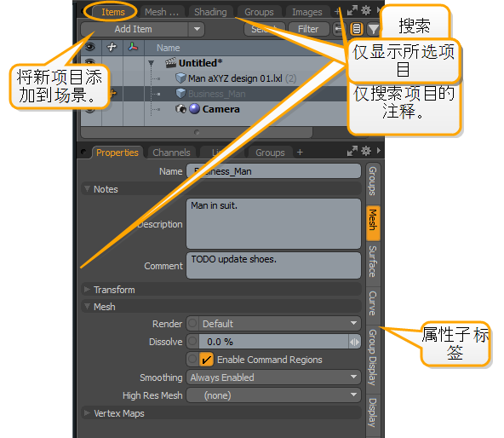Maximize the Properties panel with arrows icon

pyautogui.click(x=352, y=151)
